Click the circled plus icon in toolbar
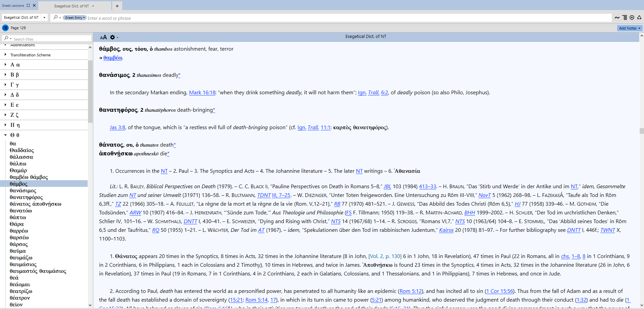 point(632,17)
